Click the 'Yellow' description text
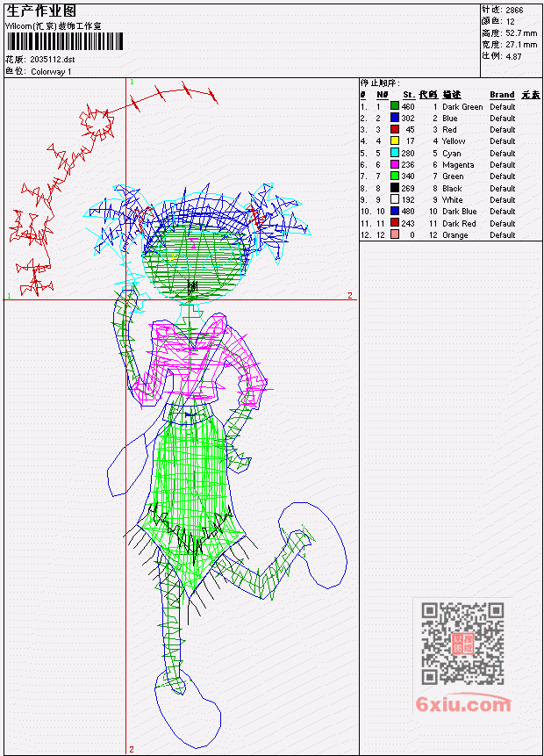 [454, 141]
